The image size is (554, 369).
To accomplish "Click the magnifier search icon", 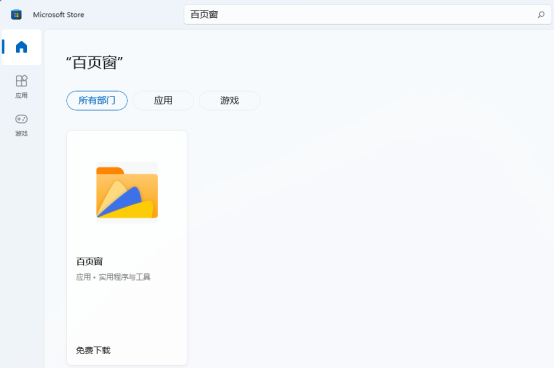I will (541, 14).
